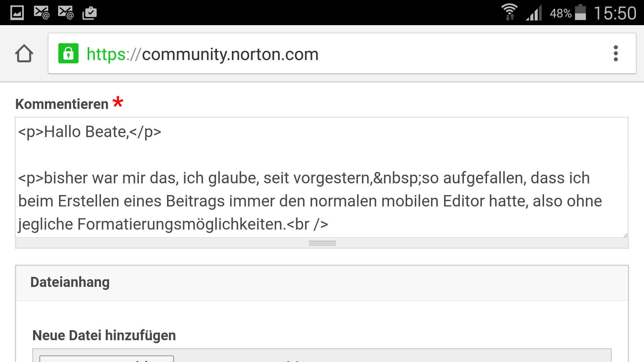
Task: Place cursor on the Hallo Beate line
Action: pos(90,132)
